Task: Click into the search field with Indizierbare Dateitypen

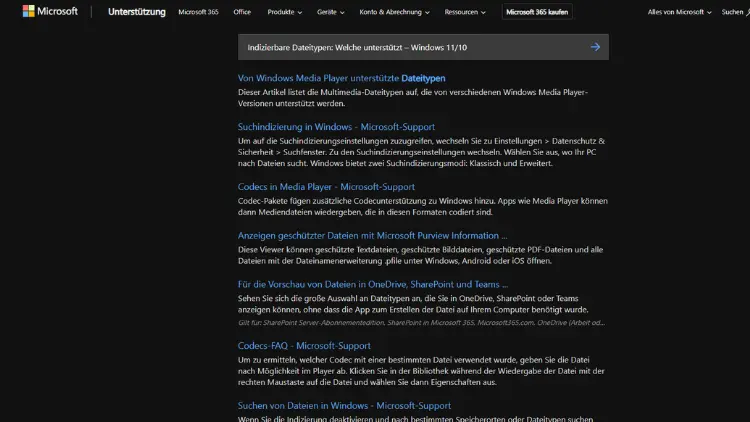Action: pos(410,47)
